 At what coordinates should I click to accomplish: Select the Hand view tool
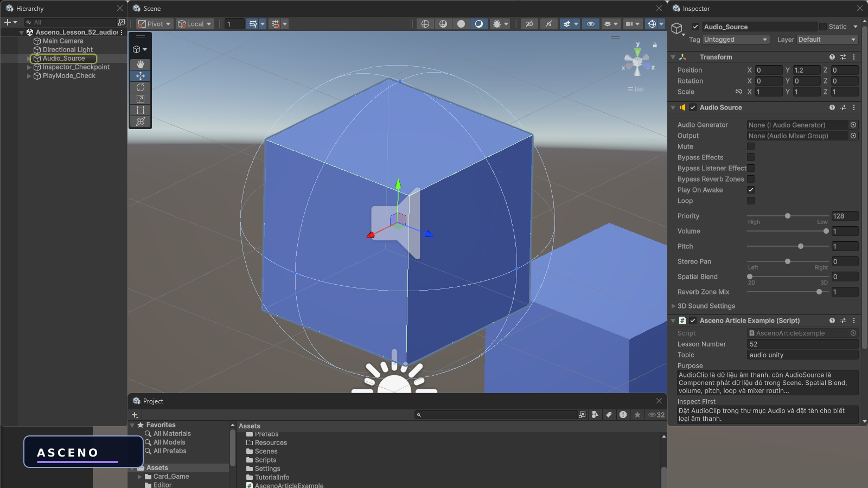click(141, 65)
